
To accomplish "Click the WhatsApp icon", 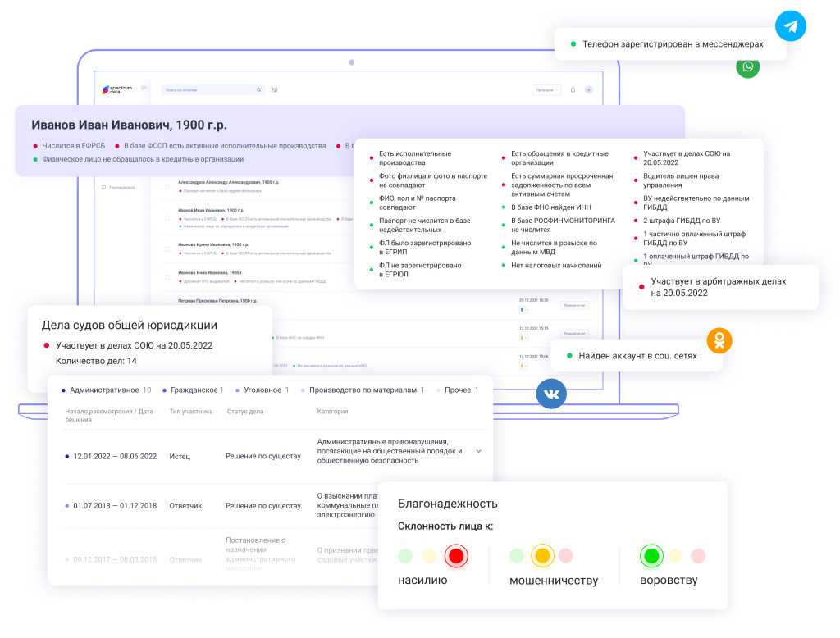I will (x=747, y=67).
